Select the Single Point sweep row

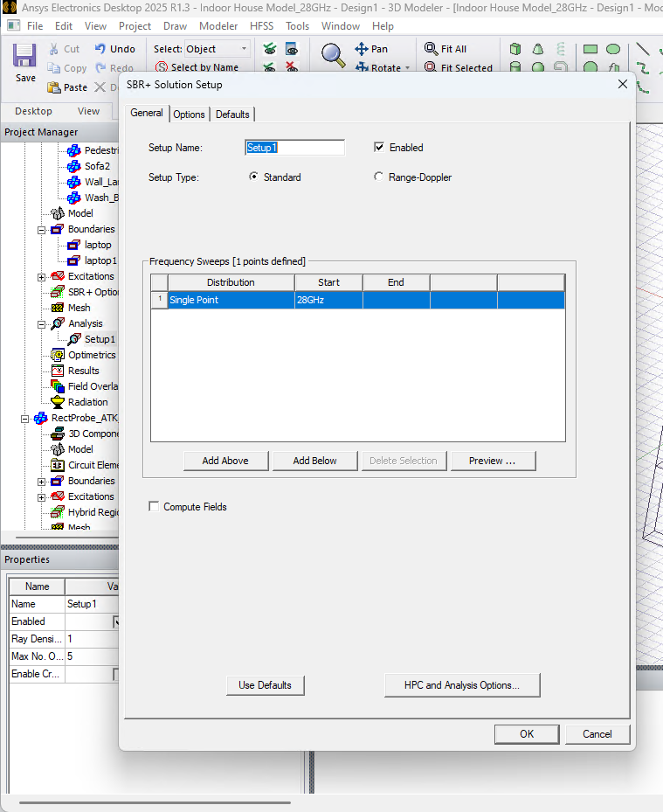point(231,300)
